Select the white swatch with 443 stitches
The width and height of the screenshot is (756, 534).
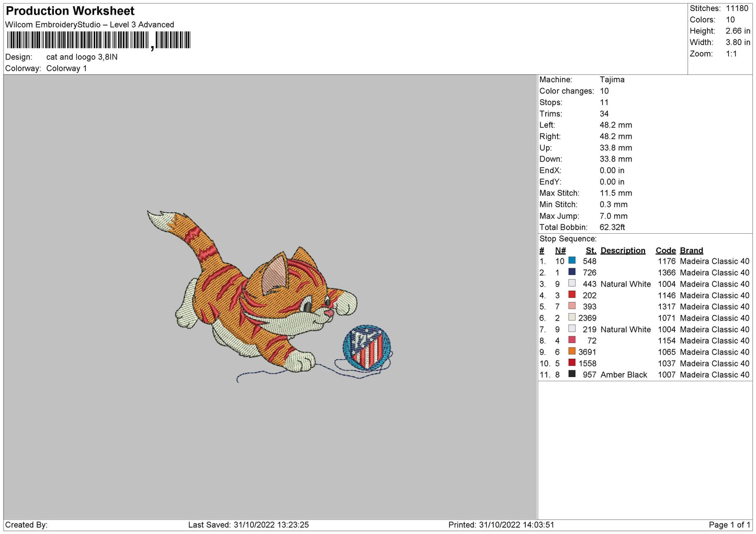572,283
